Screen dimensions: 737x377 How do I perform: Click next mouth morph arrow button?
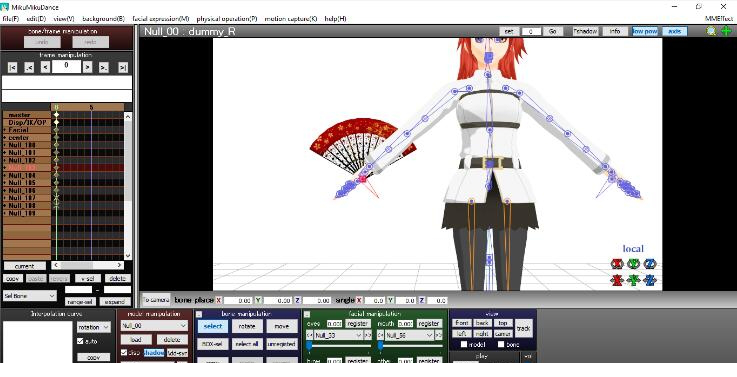[x=438, y=335]
